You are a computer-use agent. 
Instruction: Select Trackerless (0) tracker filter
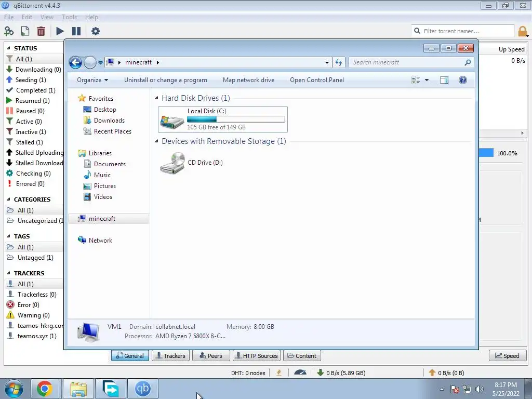pyautogui.click(x=32, y=295)
